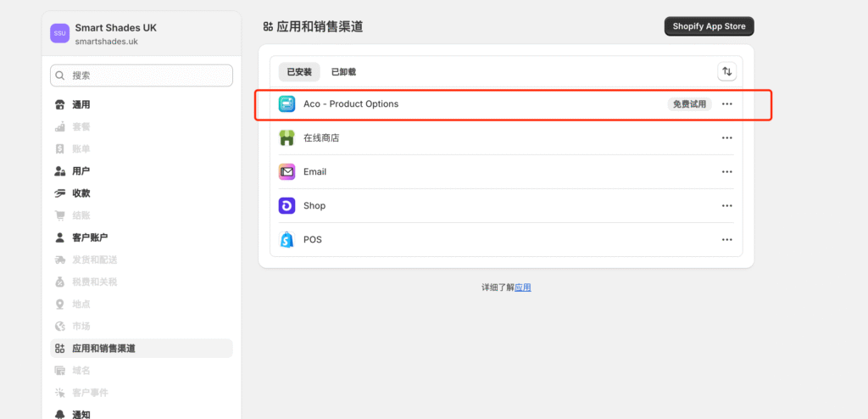Click the 发货和配送 truck icon
Viewport: 868px width, 419px height.
coord(60,260)
